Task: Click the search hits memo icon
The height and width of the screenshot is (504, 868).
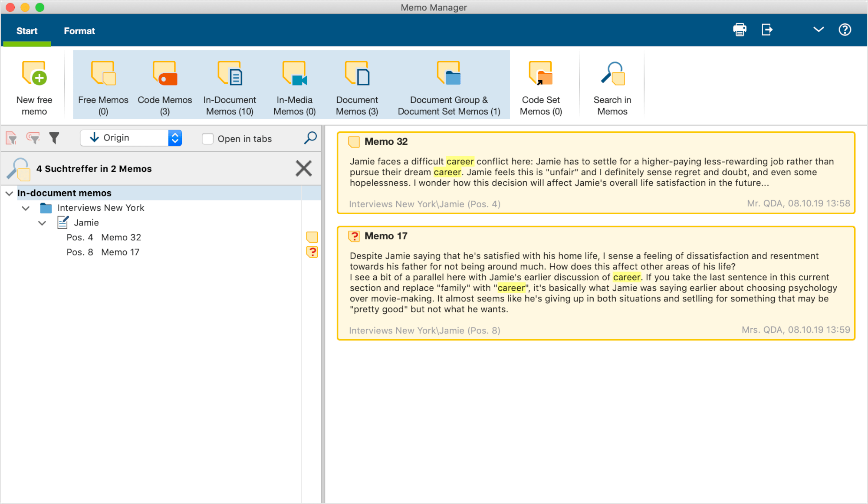Action: (x=19, y=169)
